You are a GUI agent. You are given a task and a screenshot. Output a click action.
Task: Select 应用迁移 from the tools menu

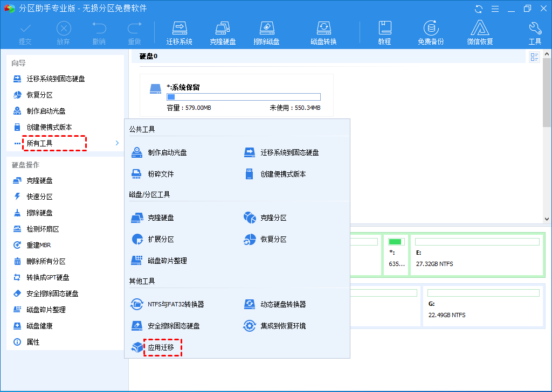pos(163,348)
